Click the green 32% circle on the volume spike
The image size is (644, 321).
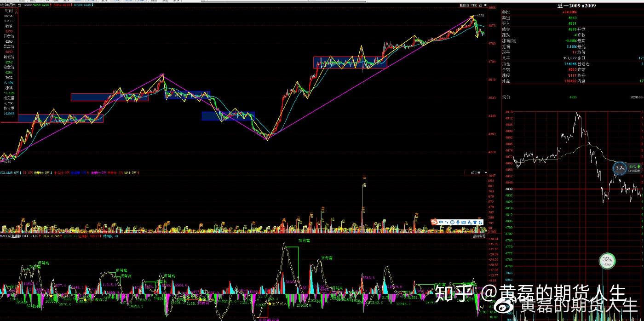pyautogui.click(x=607, y=261)
